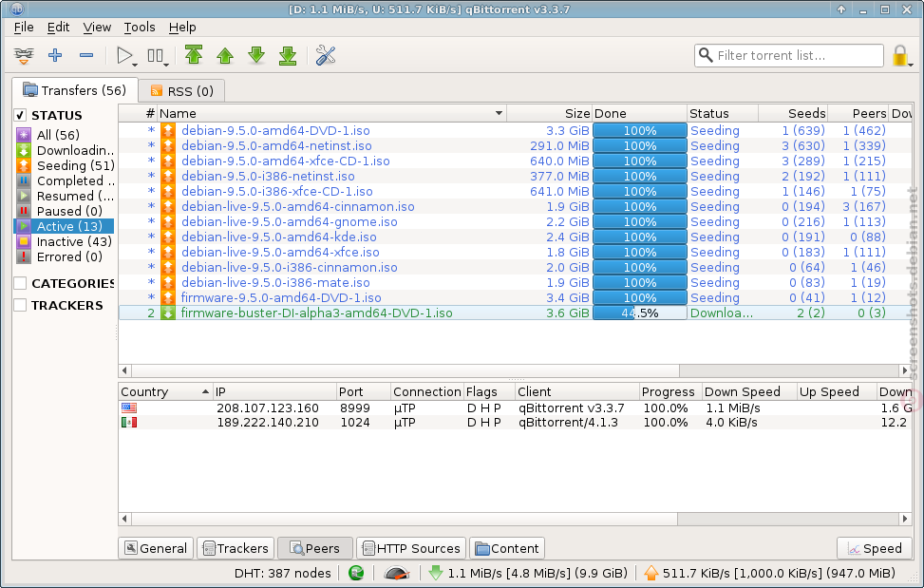924x588 pixels.
Task: Select the Active (13) status filter
Action: click(64, 226)
